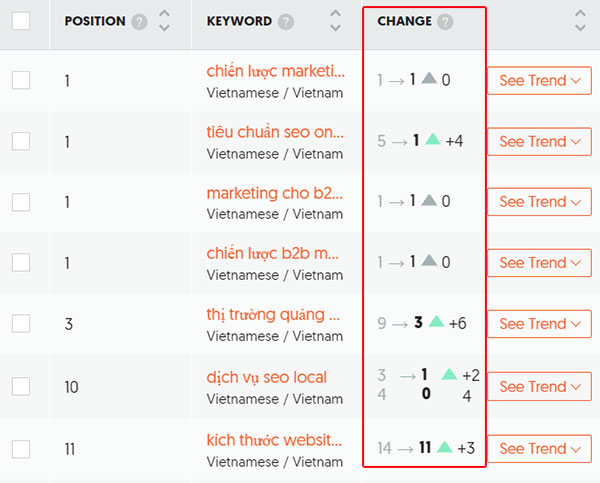Open the 'dịch vụ seo local' keyword link
Image resolution: width=600 pixels, height=483 pixels.
[267, 377]
